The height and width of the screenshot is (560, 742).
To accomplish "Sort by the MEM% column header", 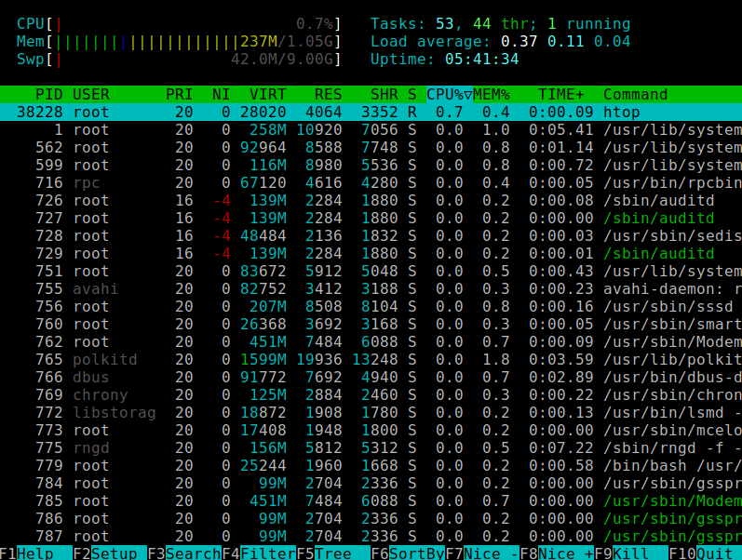I will point(492,94).
